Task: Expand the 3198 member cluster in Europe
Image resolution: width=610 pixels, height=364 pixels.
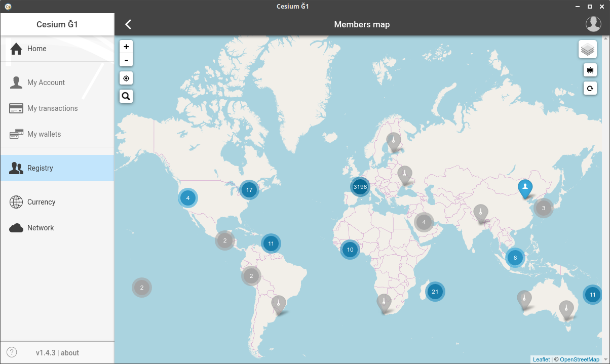Action: [x=360, y=187]
